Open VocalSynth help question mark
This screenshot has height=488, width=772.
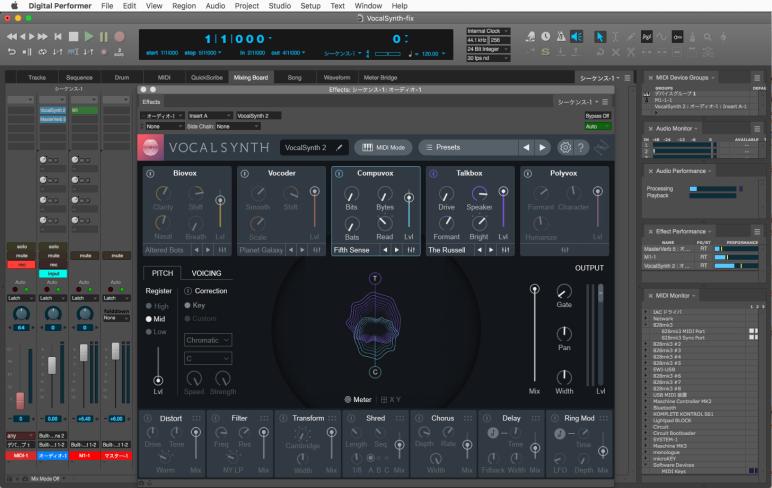[581, 147]
